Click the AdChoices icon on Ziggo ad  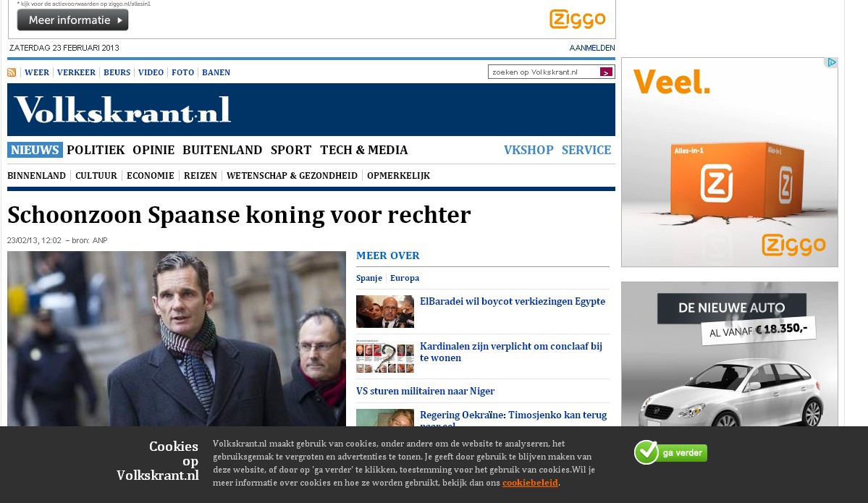pyautogui.click(x=832, y=62)
